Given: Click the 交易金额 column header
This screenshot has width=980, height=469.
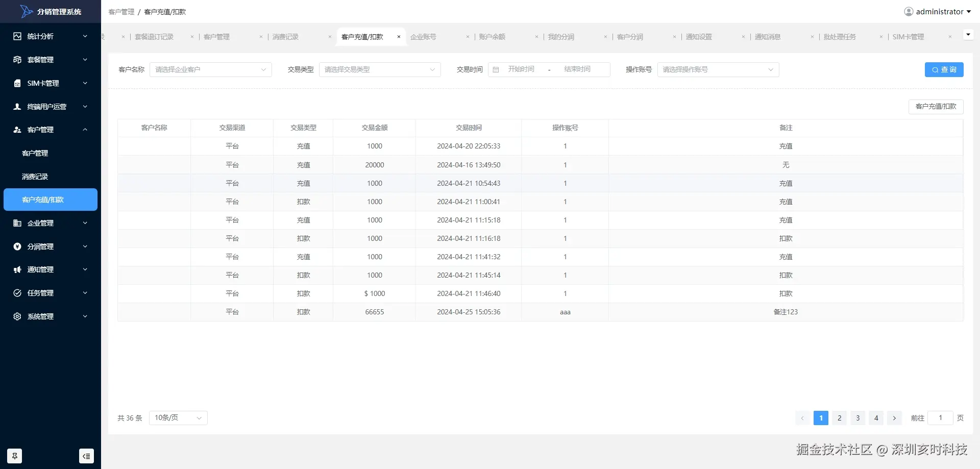Looking at the screenshot, I should click(375, 128).
